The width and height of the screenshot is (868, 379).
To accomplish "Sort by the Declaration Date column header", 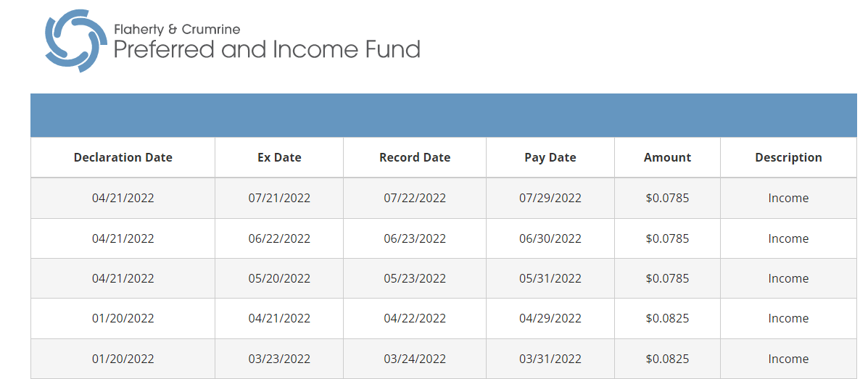I will pyautogui.click(x=123, y=157).
